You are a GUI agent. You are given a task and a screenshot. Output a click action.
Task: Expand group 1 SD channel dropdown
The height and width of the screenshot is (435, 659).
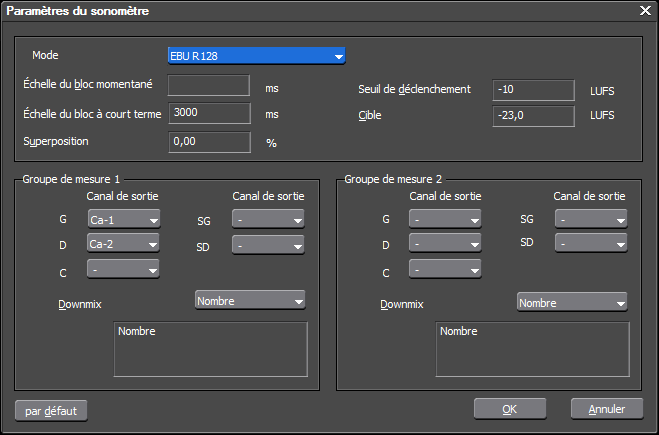pos(268,245)
